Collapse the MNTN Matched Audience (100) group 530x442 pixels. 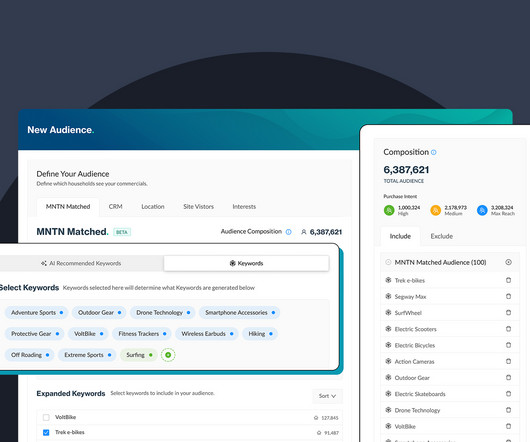[x=388, y=262]
